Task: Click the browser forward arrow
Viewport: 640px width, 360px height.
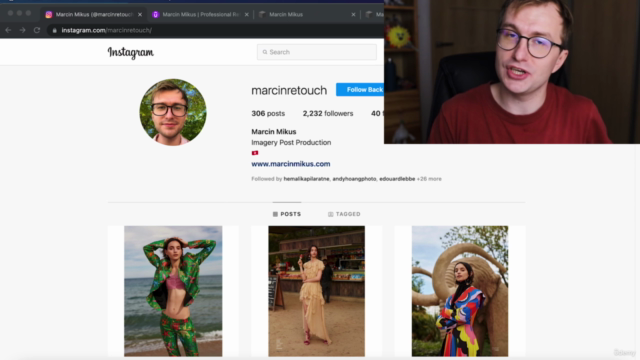Action: [22, 30]
